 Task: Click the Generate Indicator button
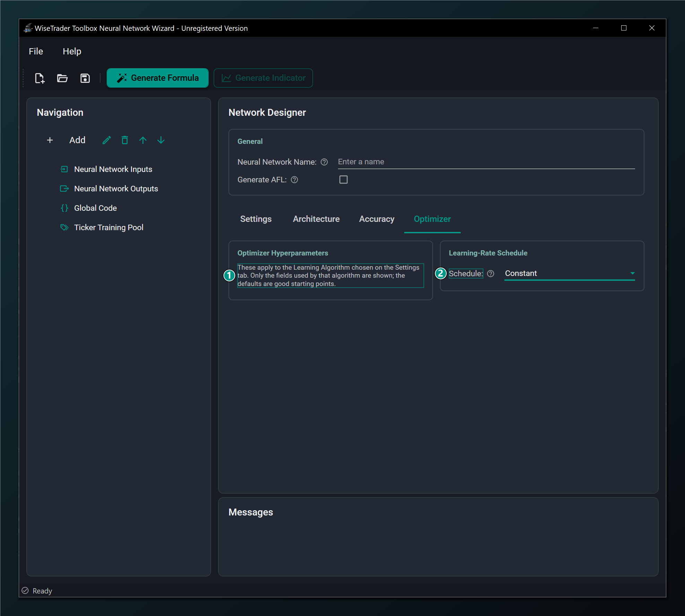point(263,78)
